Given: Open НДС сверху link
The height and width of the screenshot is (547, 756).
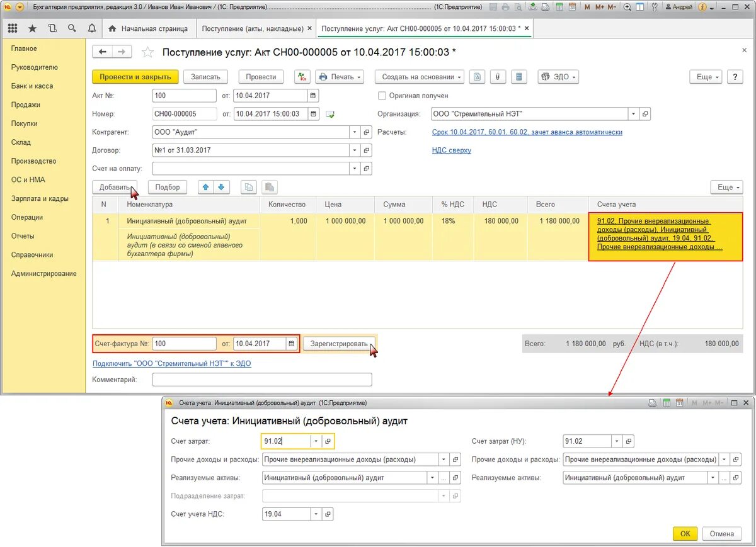Looking at the screenshot, I should click(451, 150).
